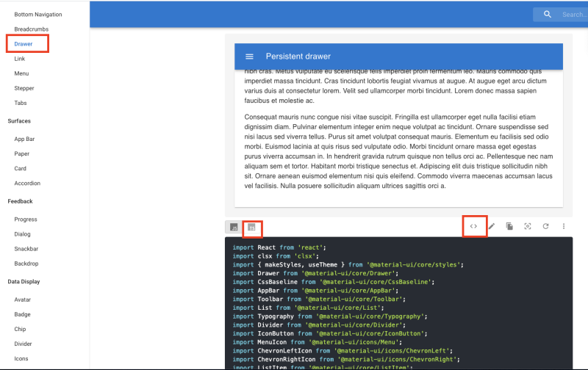
Task: Click the search magnifier icon
Action: tap(548, 14)
